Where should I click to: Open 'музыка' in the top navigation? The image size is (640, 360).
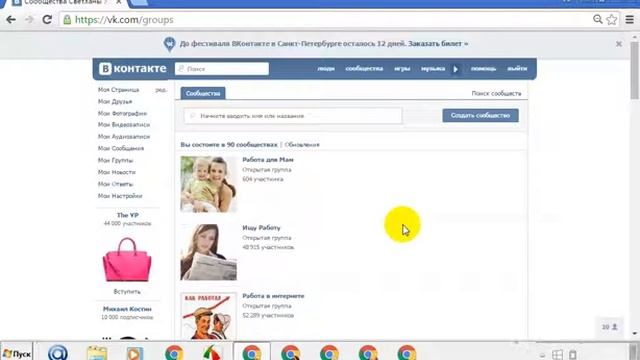point(433,69)
